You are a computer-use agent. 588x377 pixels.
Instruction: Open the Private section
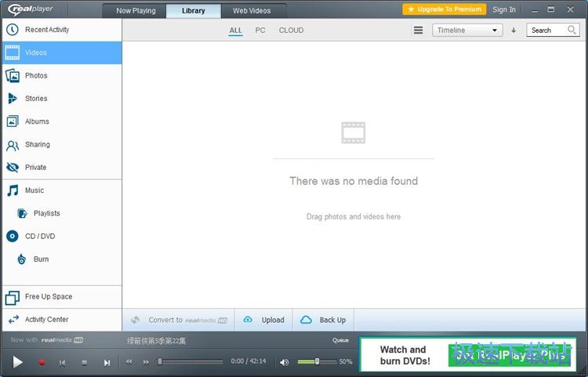(x=35, y=168)
